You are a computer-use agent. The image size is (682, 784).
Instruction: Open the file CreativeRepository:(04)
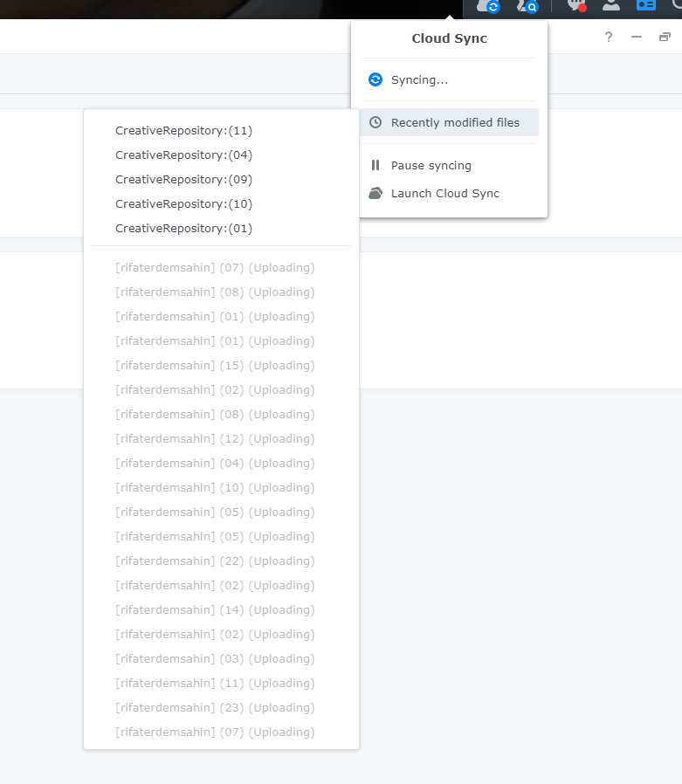221,155
